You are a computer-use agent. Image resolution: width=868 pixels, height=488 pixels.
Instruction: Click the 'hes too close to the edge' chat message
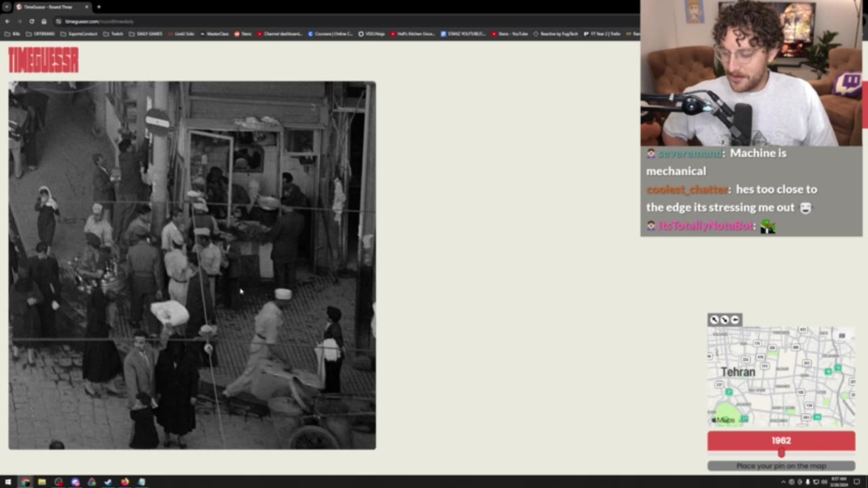(x=731, y=198)
